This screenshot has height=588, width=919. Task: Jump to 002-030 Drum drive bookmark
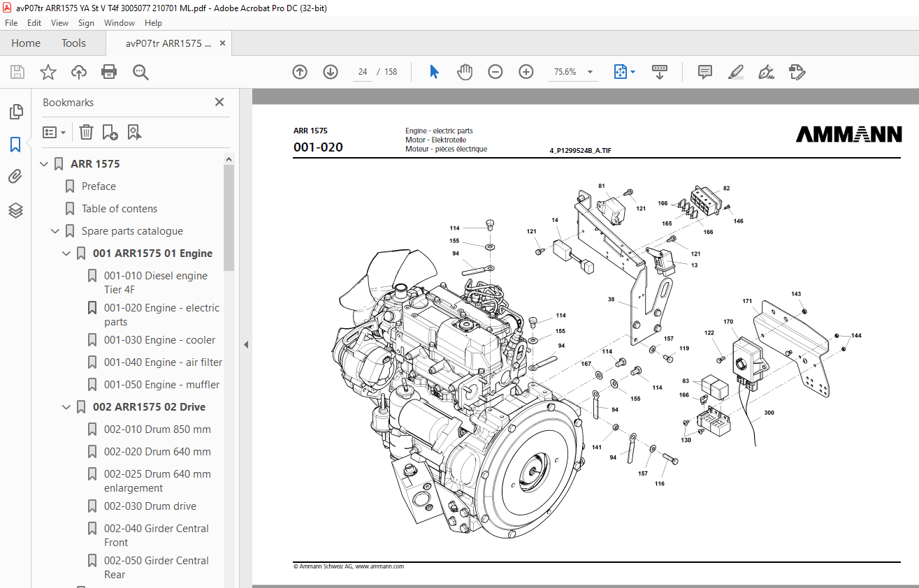point(150,506)
